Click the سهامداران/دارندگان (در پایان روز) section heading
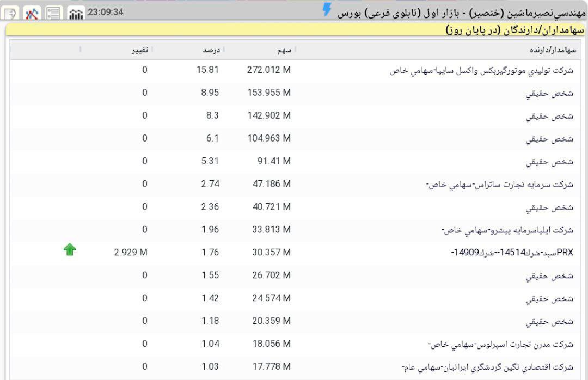The width and height of the screenshot is (588, 380). pos(515,29)
